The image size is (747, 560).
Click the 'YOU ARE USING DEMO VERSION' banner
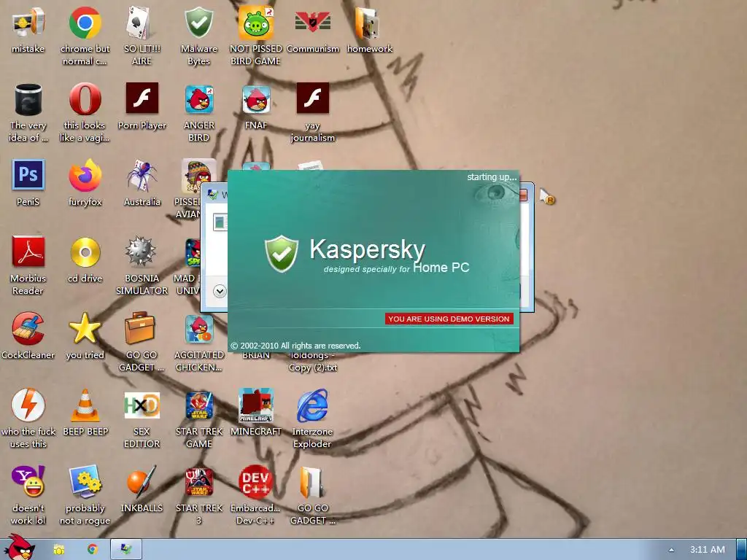pyautogui.click(x=449, y=319)
